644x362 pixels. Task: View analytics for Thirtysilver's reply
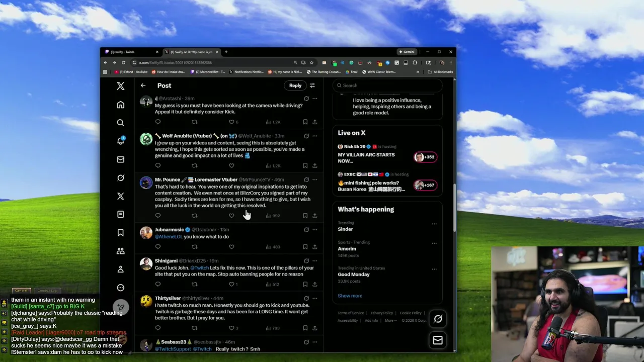point(273,328)
